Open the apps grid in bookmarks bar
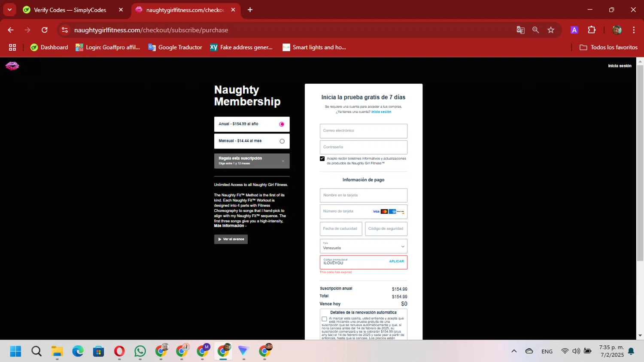Screen dimensions: 644x362 tap(12, 47)
